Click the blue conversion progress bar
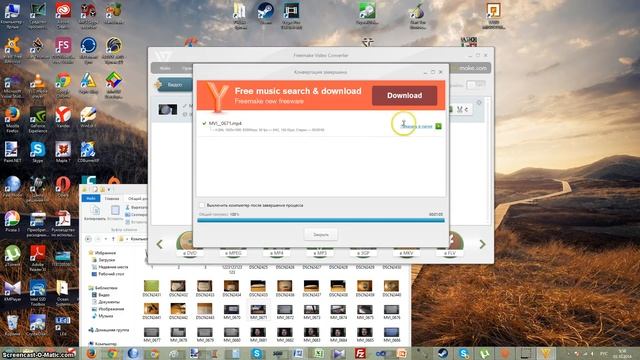 321,220
